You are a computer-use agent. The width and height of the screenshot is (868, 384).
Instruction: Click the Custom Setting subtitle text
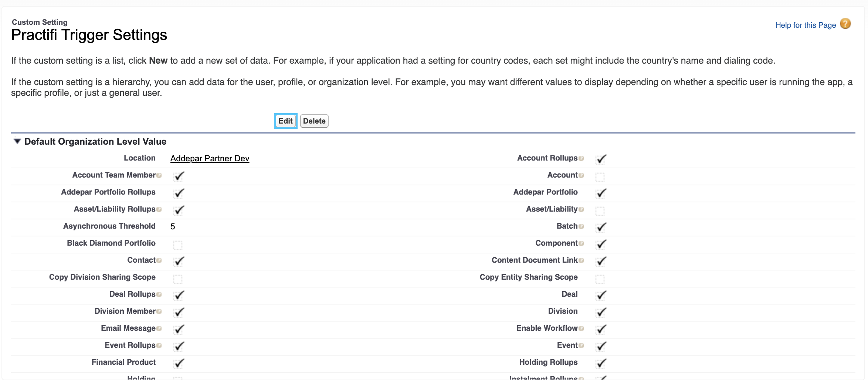(40, 22)
